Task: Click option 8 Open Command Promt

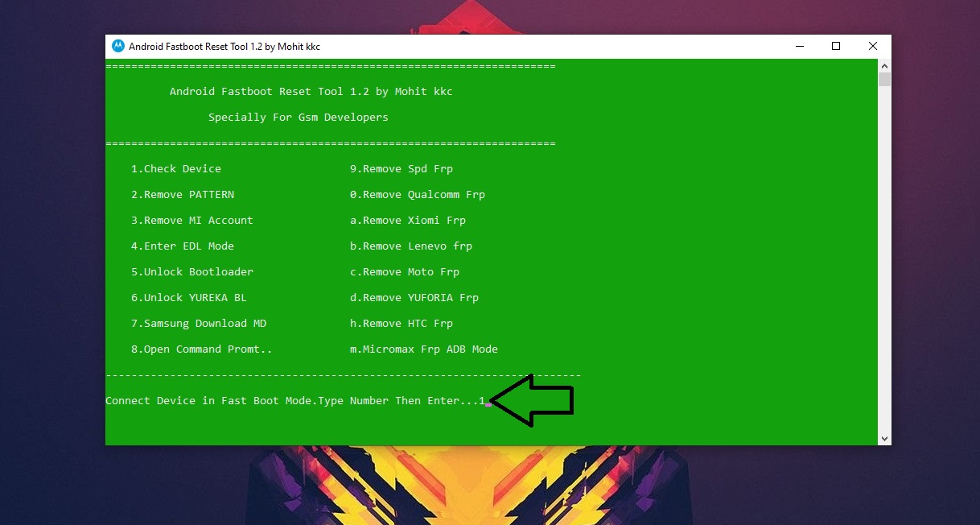Action: tap(199, 349)
